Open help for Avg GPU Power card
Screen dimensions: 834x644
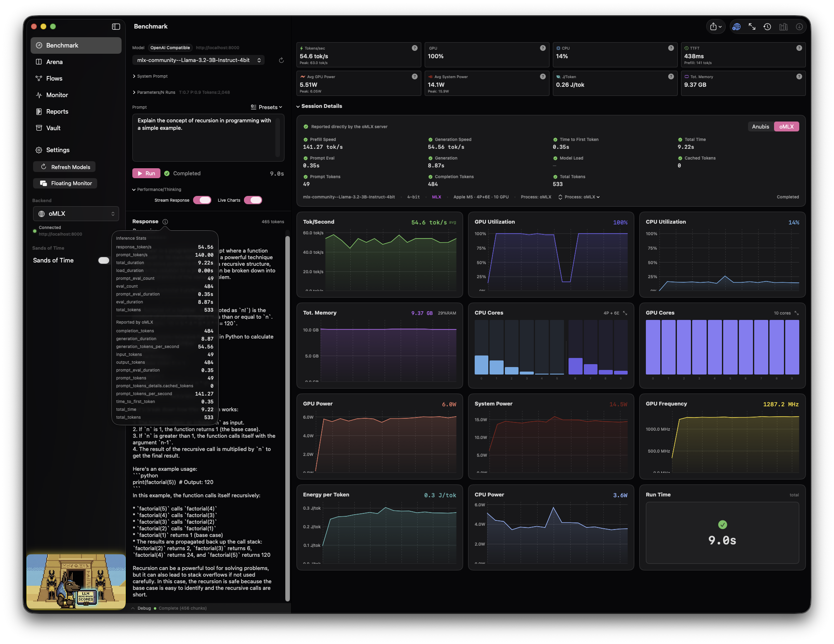[x=415, y=76]
